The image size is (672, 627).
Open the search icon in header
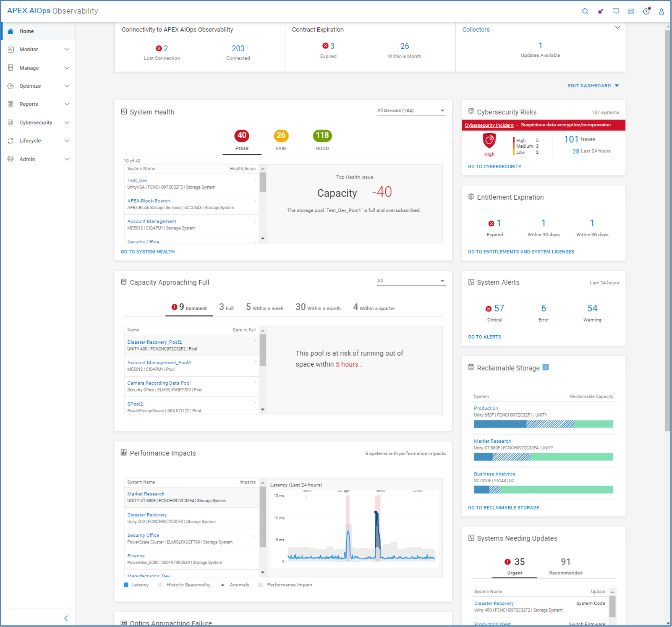585,11
